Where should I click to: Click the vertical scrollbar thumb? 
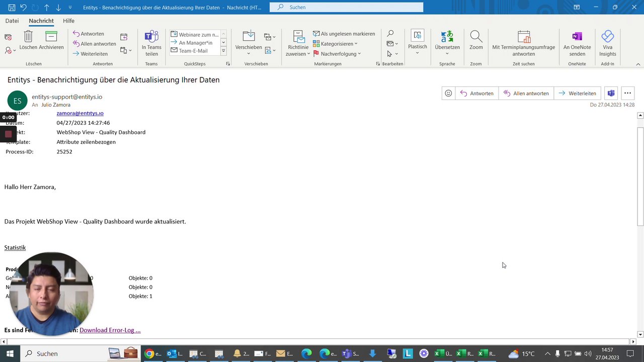pyautogui.click(x=640, y=177)
